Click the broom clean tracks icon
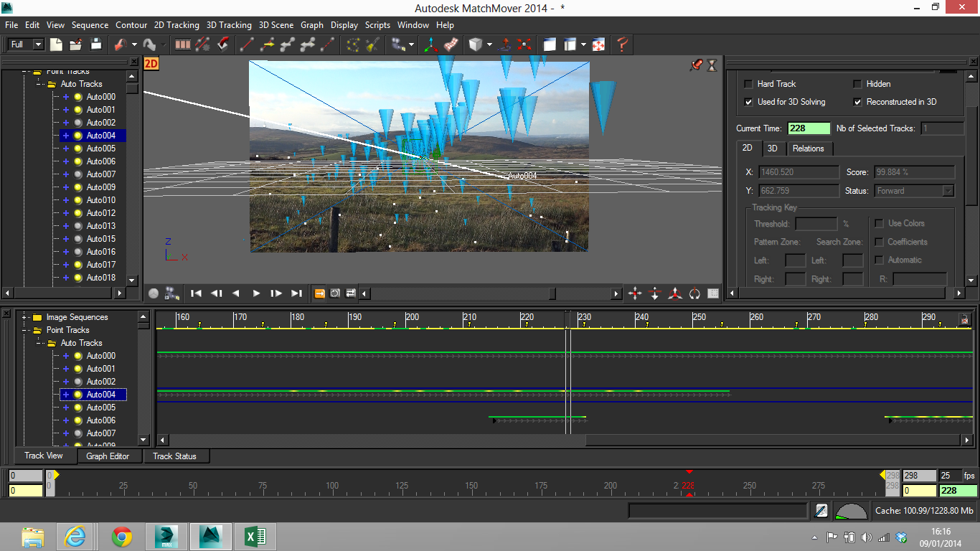 tap(372, 44)
